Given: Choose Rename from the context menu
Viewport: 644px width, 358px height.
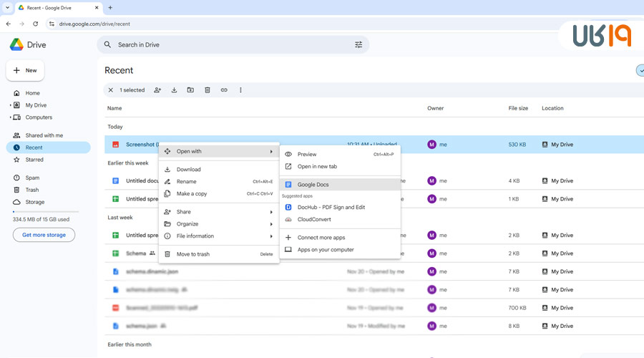Looking at the screenshot, I should pos(187,182).
